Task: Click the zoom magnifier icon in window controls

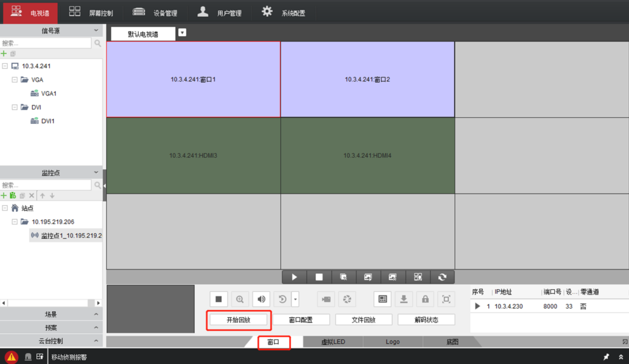Action: pos(240,299)
